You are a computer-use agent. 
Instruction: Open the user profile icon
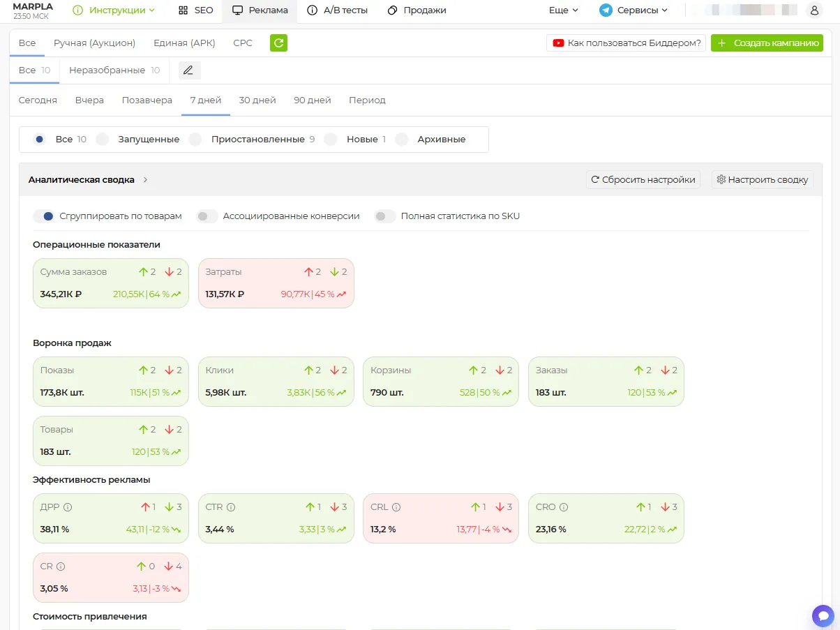[x=813, y=10]
